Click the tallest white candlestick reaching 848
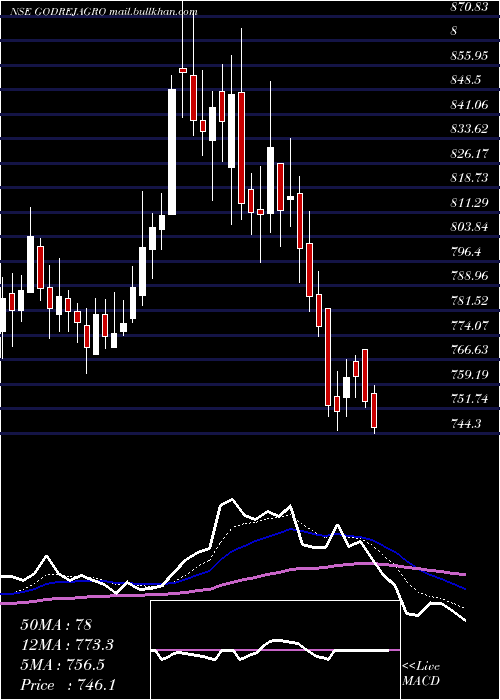Viewport: 500px width, 700px height. (171, 152)
